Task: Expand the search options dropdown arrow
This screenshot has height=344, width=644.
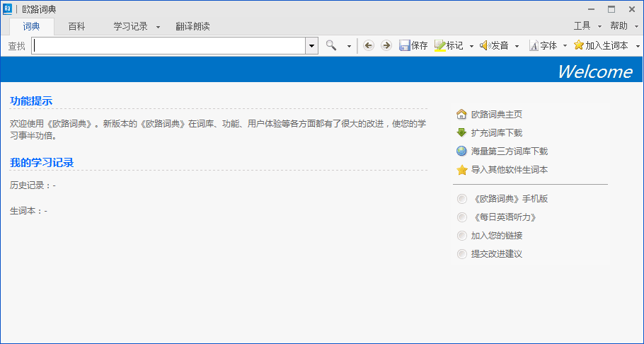Action: tap(349, 46)
